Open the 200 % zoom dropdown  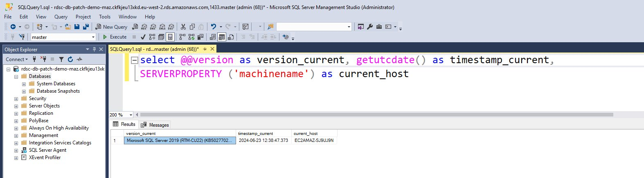tap(131, 115)
